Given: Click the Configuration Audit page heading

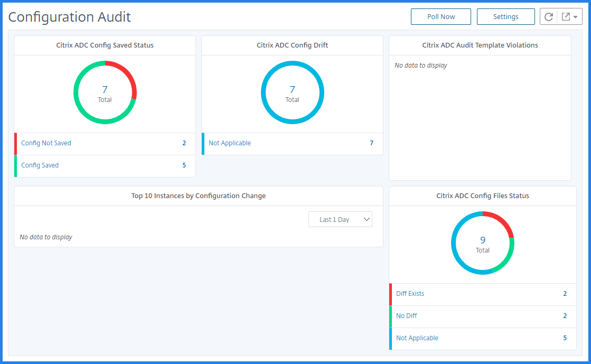Looking at the screenshot, I should [x=69, y=17].
